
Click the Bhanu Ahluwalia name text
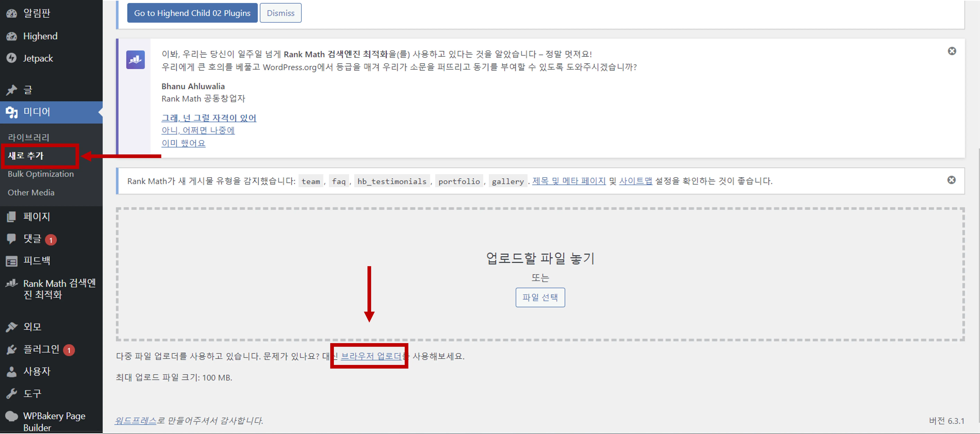193,86
